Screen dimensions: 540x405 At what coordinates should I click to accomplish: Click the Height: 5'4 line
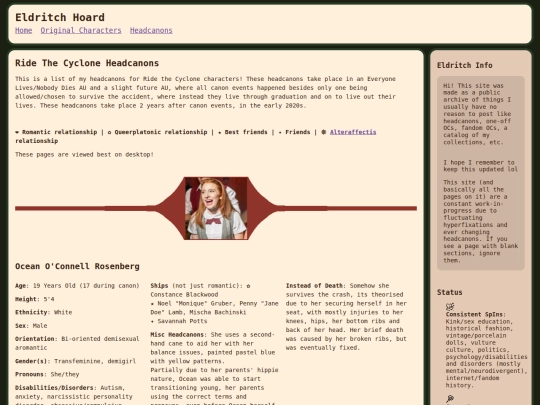point(35,299)
